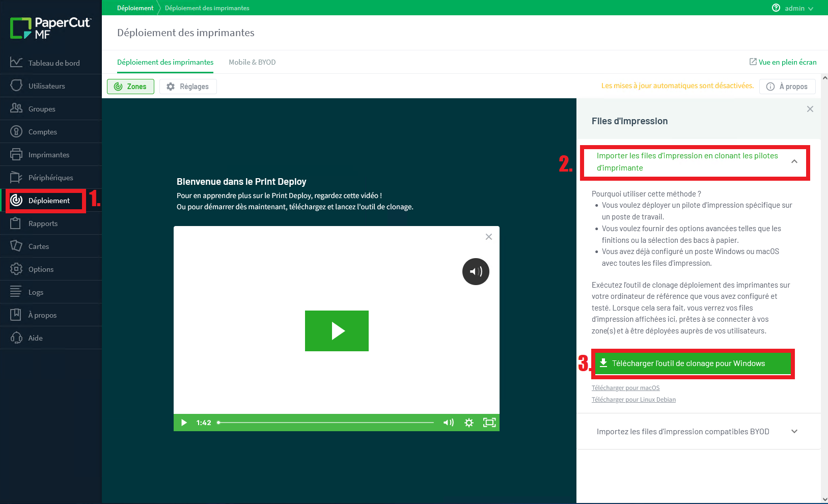This screenshot has height=504, width=828.
Task: Open the Télécharger pour macOS link
Action: 625,387
